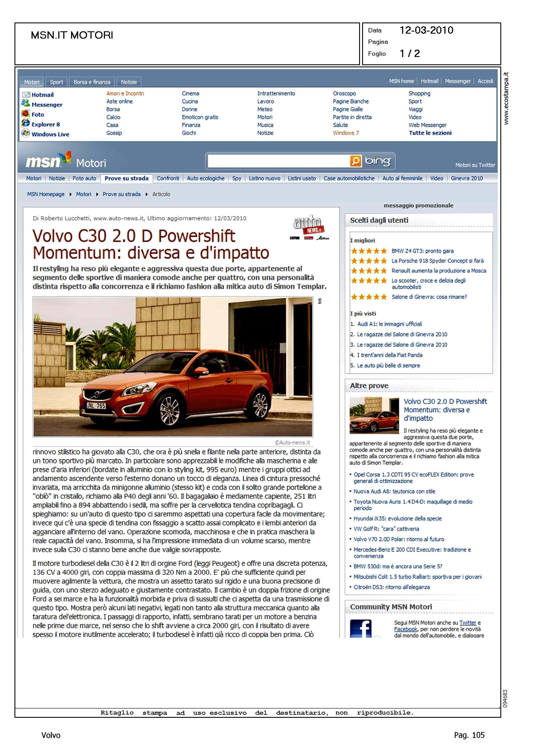Click the Foto flower icon
539x756 pixels.
25,114
